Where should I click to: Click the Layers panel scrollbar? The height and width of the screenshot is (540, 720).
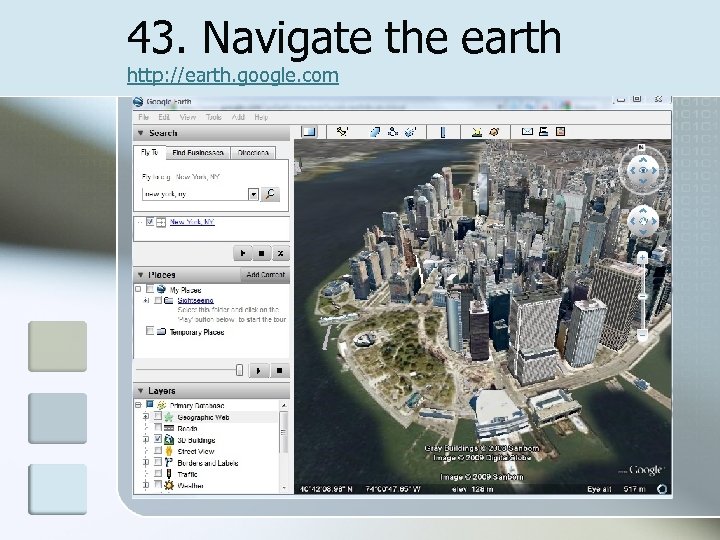(x=284, y=445)
